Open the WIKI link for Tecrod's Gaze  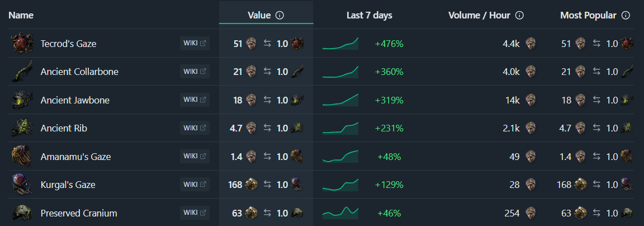195,44
